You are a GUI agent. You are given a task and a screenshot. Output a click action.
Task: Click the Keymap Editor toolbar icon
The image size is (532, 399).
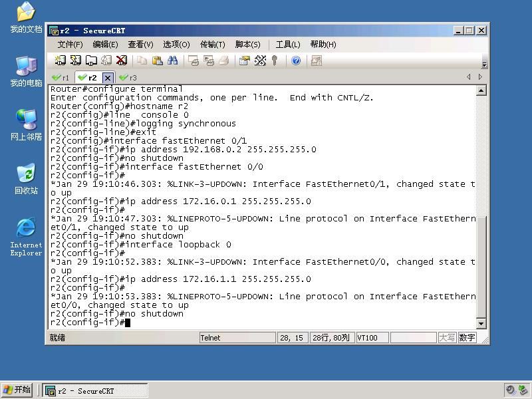(x=260, y=61)
